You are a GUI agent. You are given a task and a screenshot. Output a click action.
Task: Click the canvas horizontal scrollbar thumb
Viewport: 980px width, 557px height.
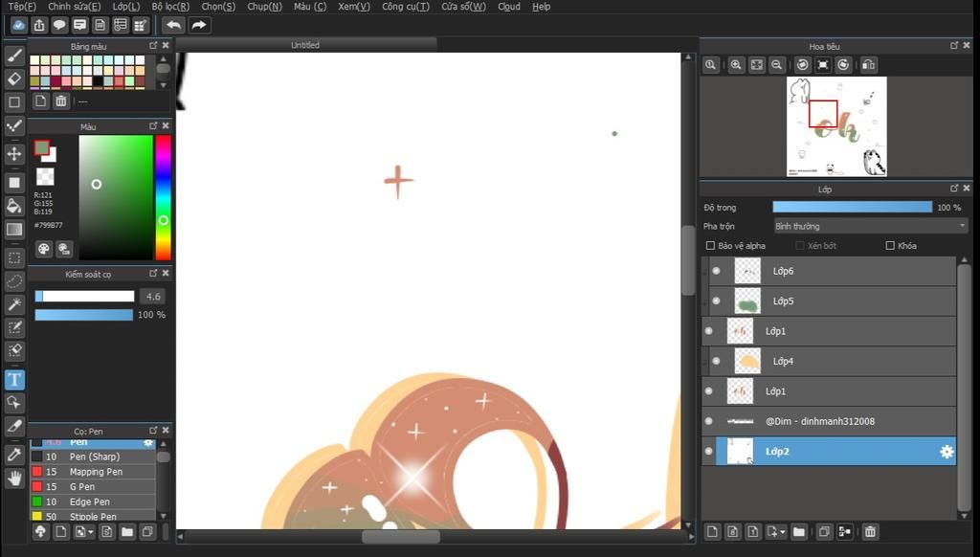point(401,536)
